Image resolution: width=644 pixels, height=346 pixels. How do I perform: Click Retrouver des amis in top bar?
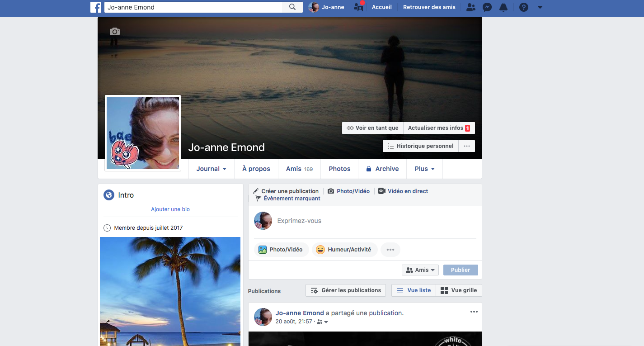[429, 7]
